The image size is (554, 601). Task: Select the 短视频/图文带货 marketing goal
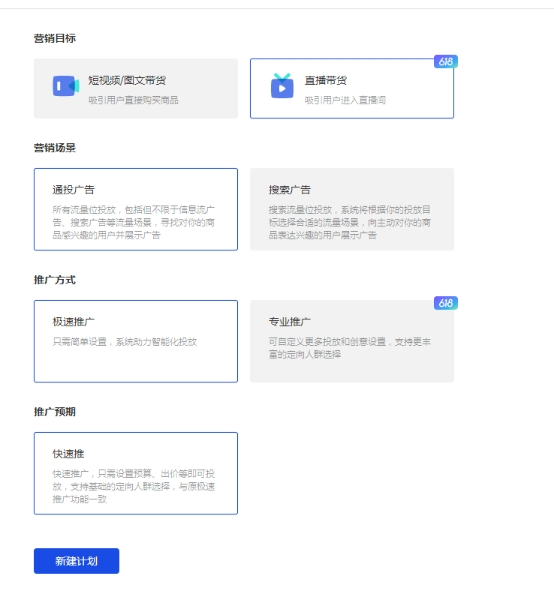click(x=136, y=89)
